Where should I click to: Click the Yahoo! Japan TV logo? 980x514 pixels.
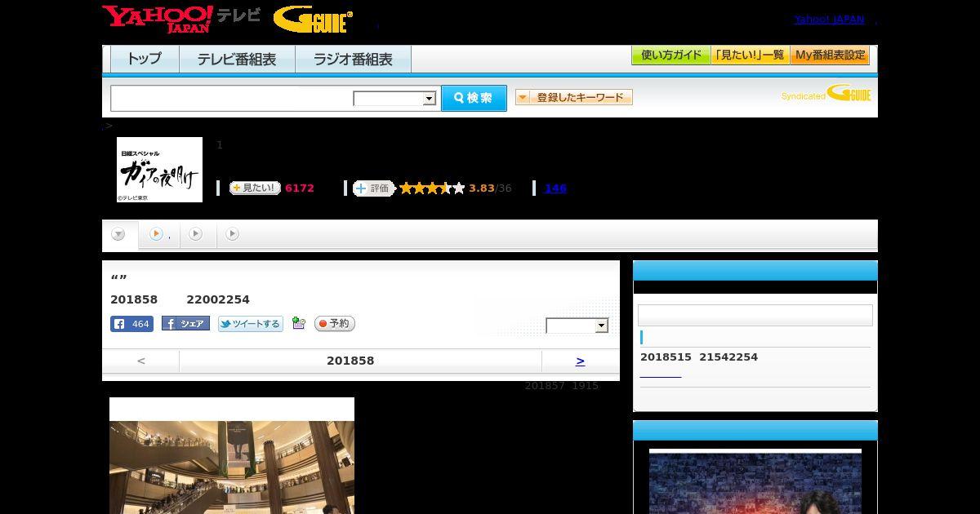point(181,19)
